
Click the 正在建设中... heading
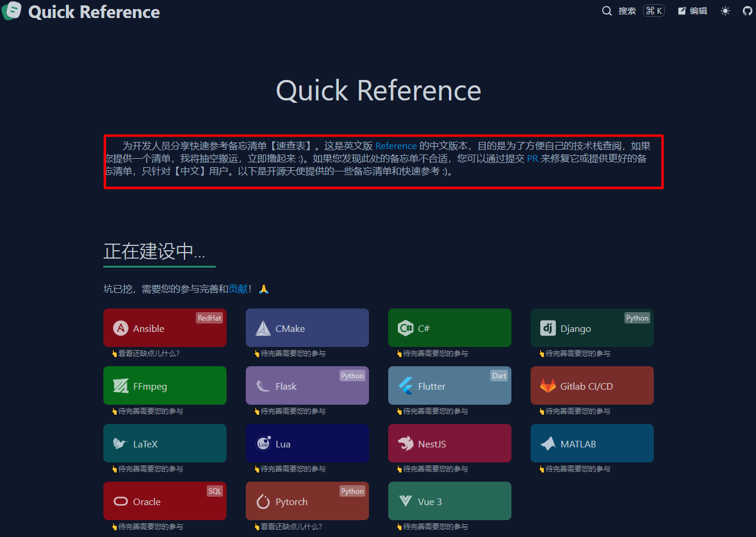(x=154, y=251)
